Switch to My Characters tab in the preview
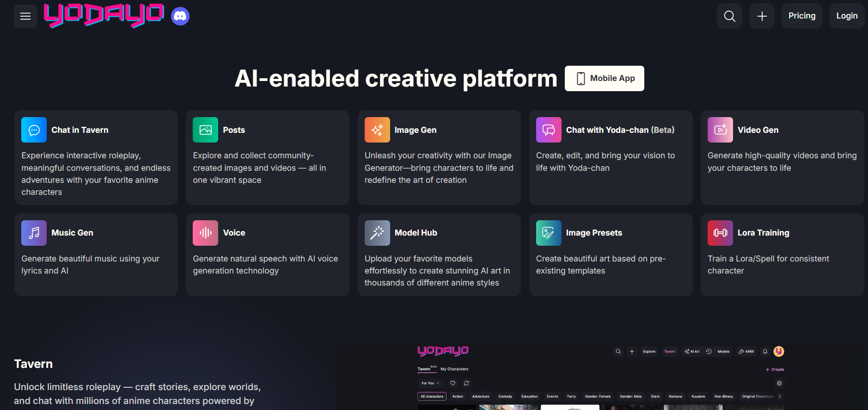This screenshot has width=868, height=410. point(454,369)
